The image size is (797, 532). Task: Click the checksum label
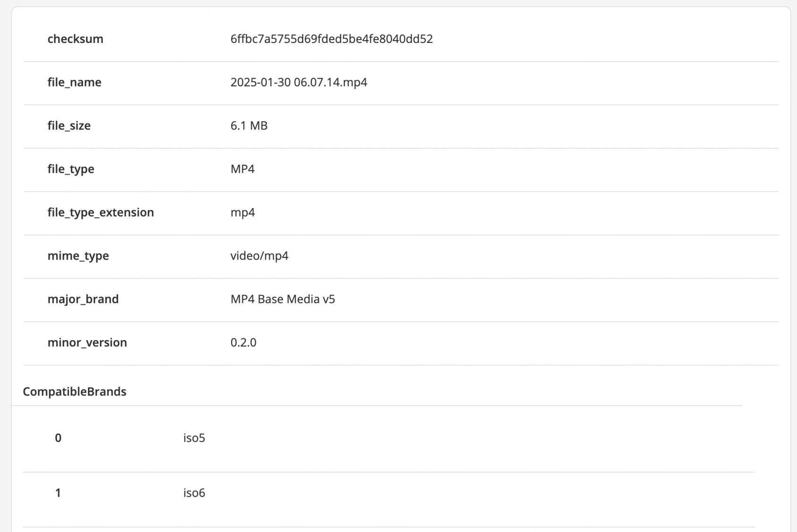[75, 39]
